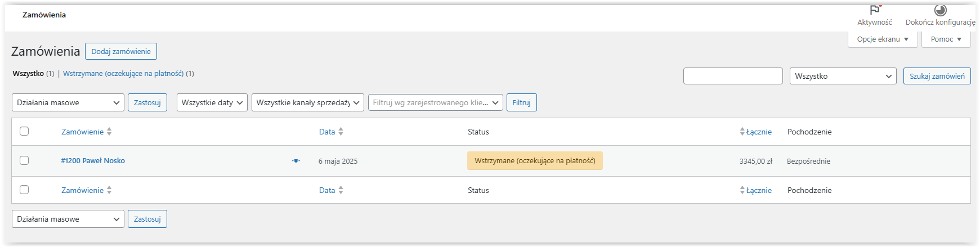Click Dodaj zamówienie button
Image resolution: width=980 pixels, height=247 pixels.
(121, 51)
